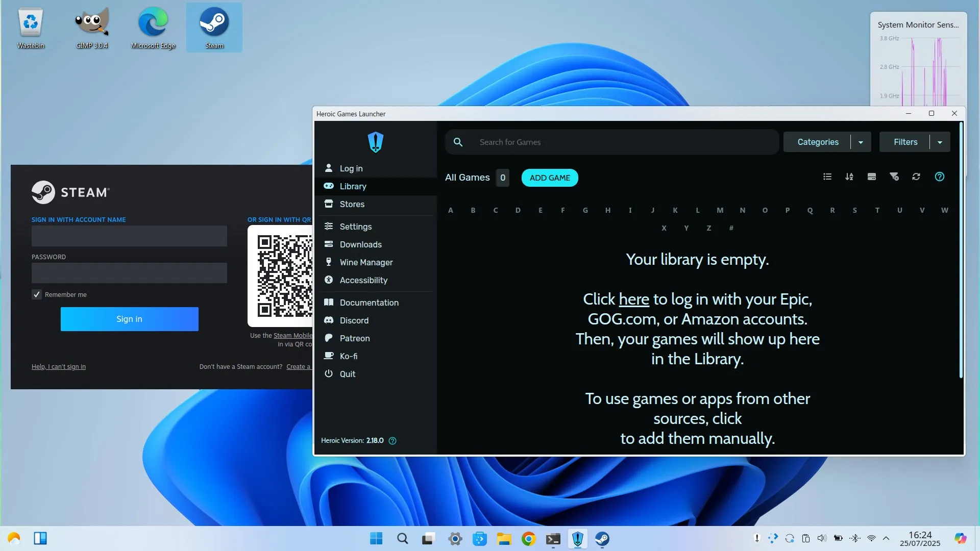Filter games by letter M
980x551 pixels.
click(720, 210)
